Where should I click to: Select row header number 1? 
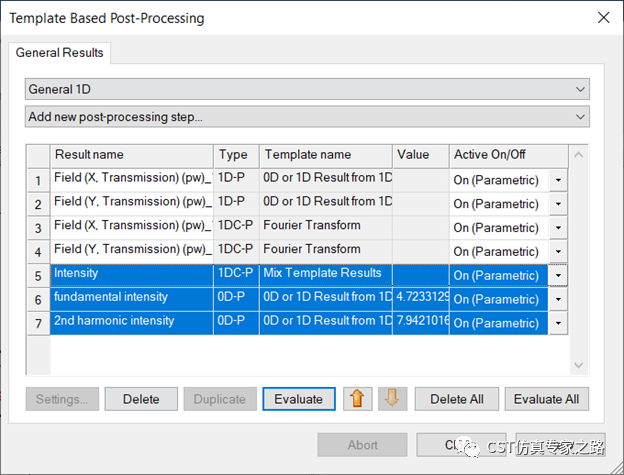[x=38, y=180]
